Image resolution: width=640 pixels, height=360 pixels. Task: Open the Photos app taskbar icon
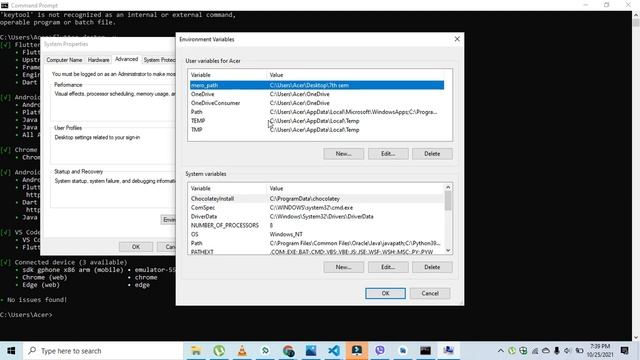click(311, 351)
